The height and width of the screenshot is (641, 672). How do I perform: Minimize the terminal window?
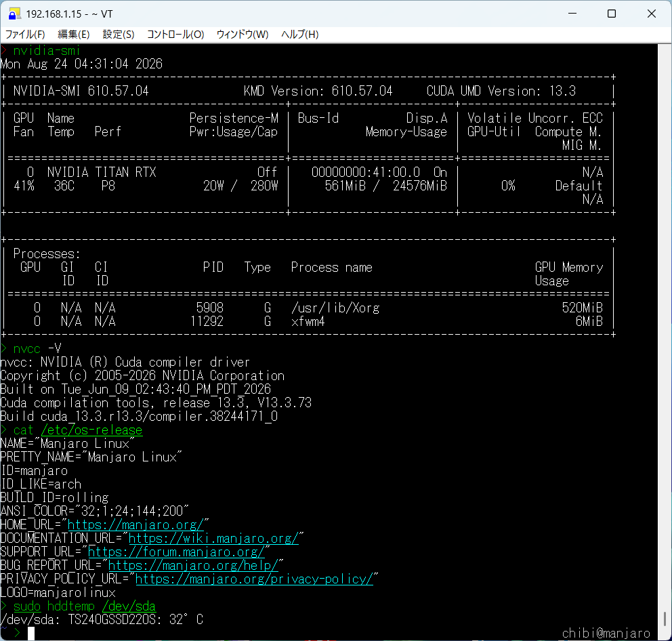(572, 14)
